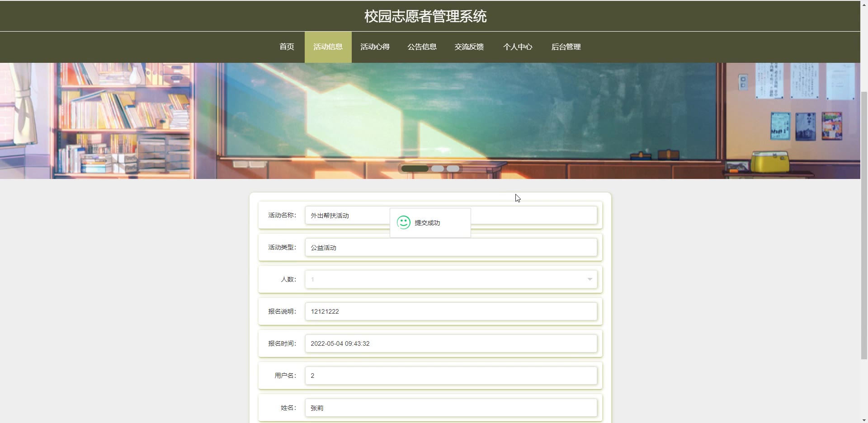868x423 pixels.
Task: Click the classroom banner image
Action: pos(430,121)
